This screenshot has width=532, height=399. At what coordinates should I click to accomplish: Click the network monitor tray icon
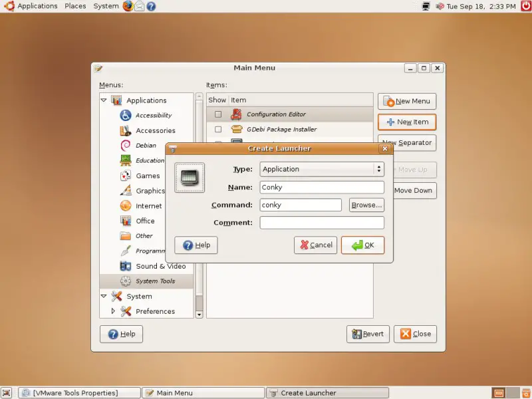pyautogui.click(x=426, y=6)
